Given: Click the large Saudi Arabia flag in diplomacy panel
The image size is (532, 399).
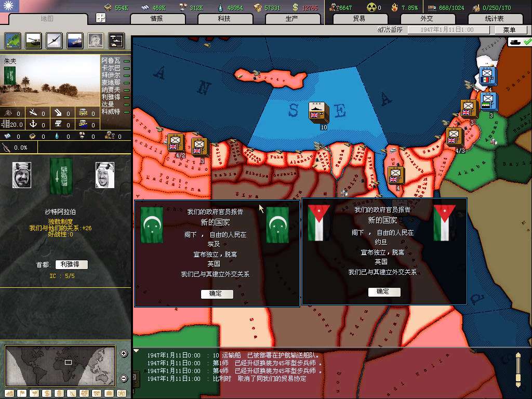Looking at the screenshot, I should [61, 176].
